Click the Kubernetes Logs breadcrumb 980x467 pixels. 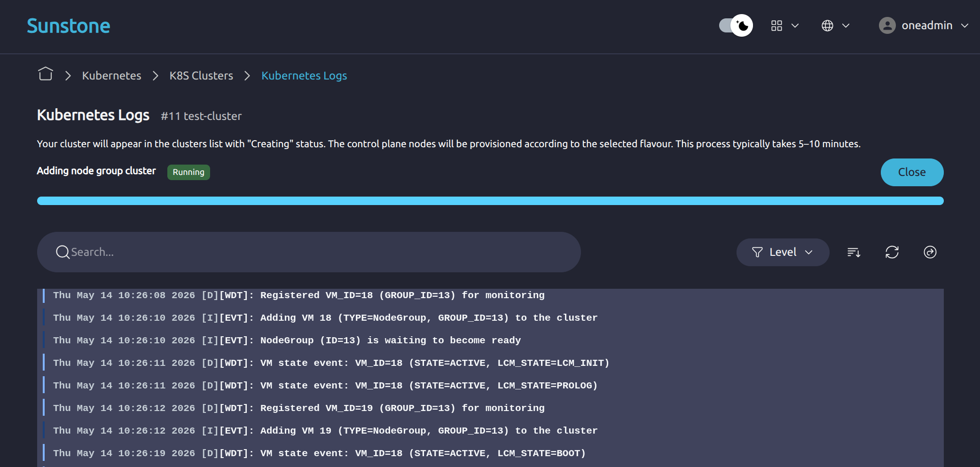[304, 76]
